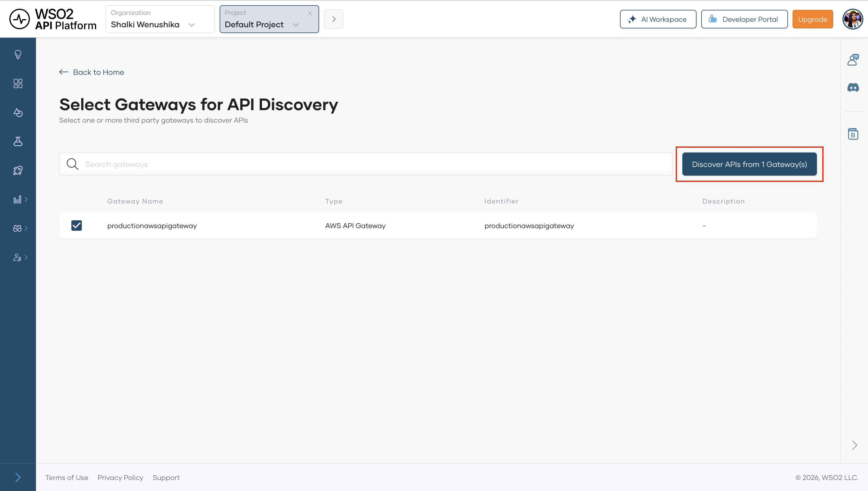The width and height of the screenshot is (868, 491).
Task: Click the Type column header
Action: 334,201
